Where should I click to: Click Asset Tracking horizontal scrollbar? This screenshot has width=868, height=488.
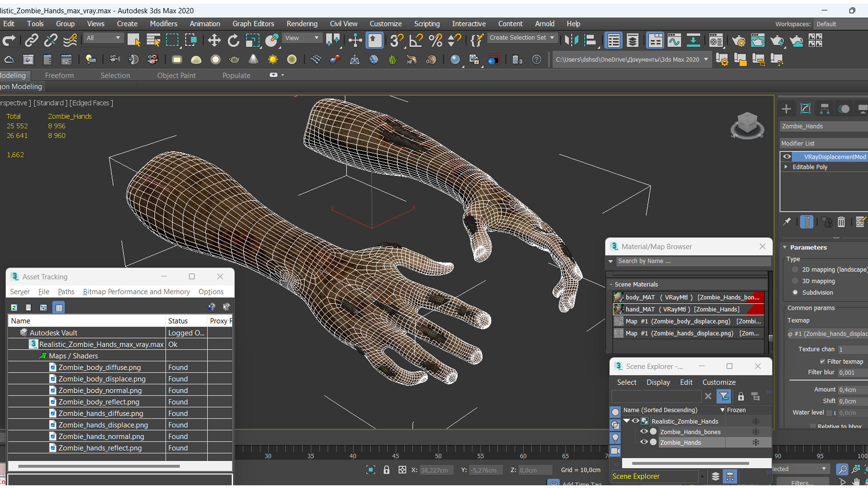click(x=99, y=466)
